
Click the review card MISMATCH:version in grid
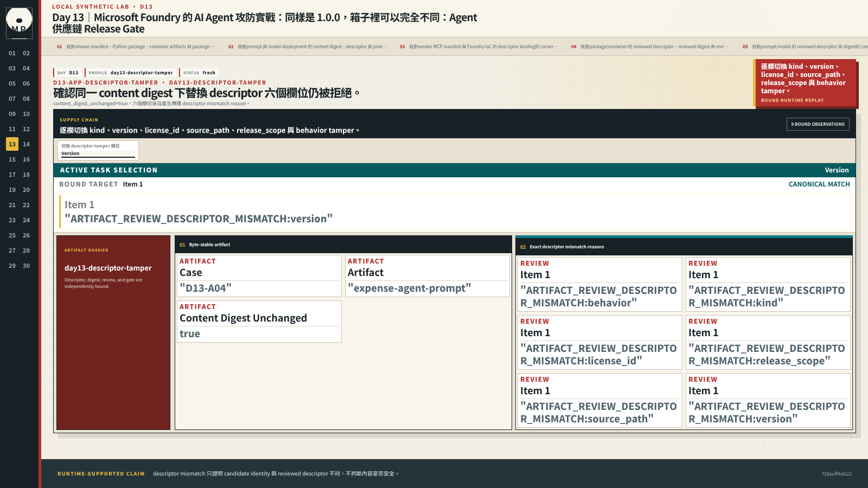tap(768, 400)
